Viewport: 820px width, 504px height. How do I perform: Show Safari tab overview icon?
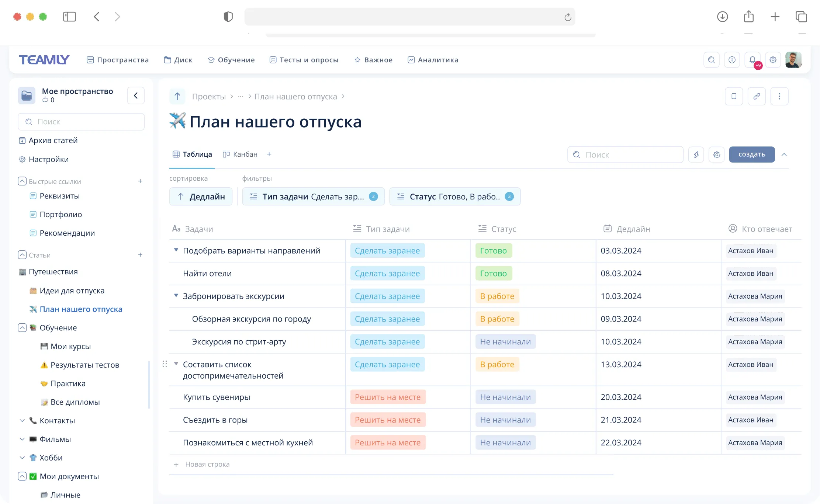801,17
